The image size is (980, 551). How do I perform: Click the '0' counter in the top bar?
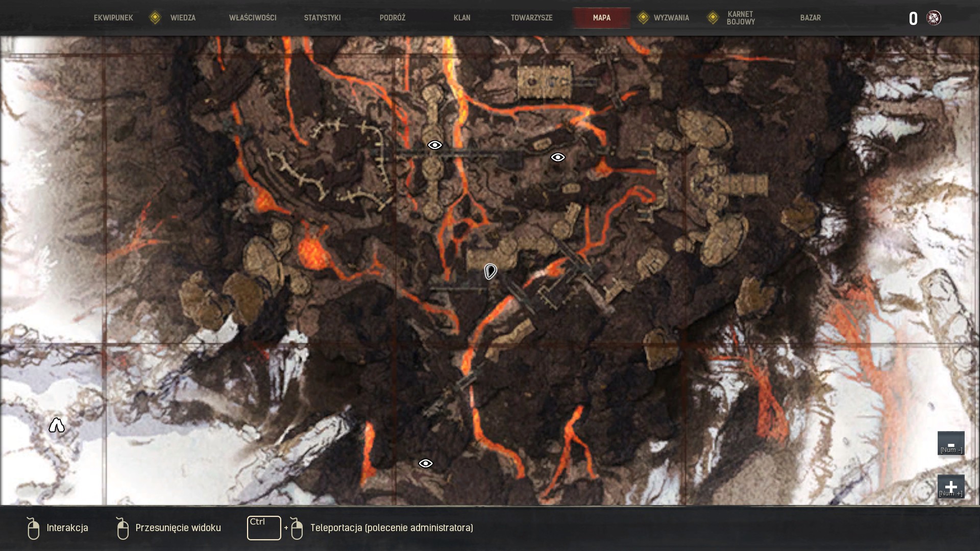913,19
